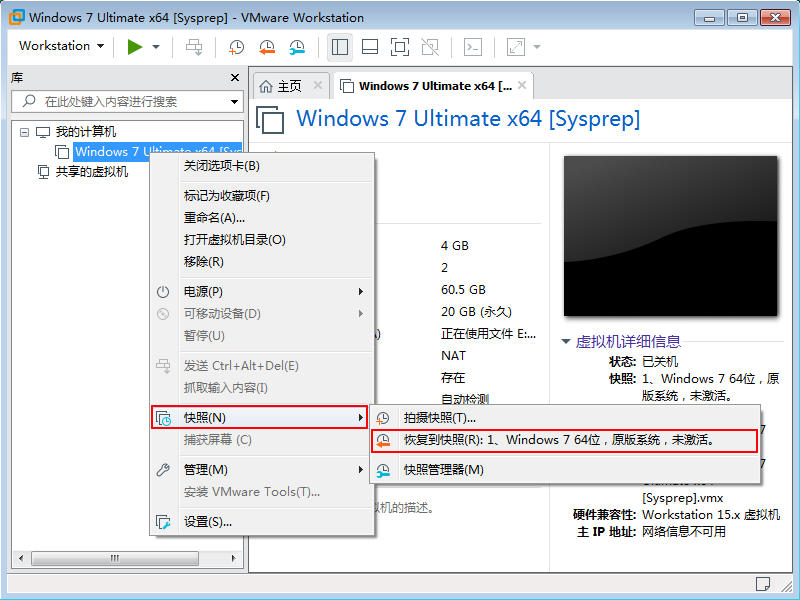Screen dimensions: 800x600
Task: Click the virtual machine preview thumbnail
Action: (670, 235)
